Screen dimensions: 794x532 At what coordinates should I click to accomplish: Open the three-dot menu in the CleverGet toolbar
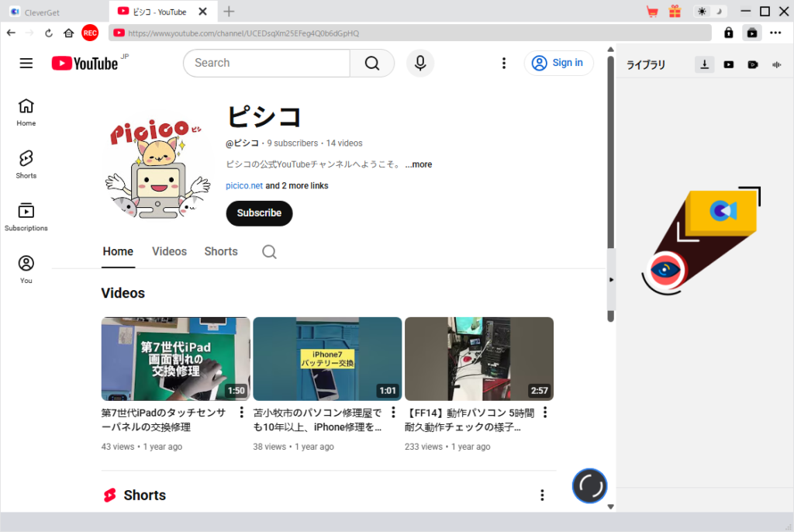pyautogui.click(x=775, y=33)
